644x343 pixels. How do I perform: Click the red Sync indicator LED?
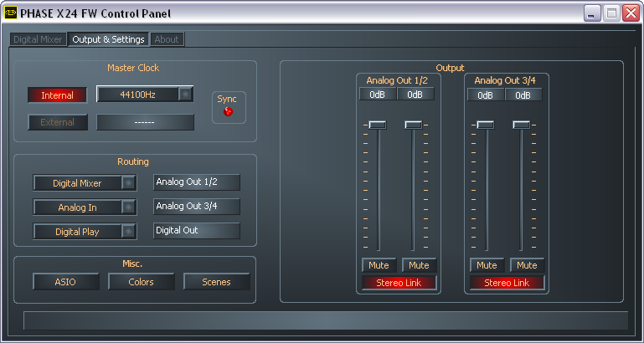[228, 111]
